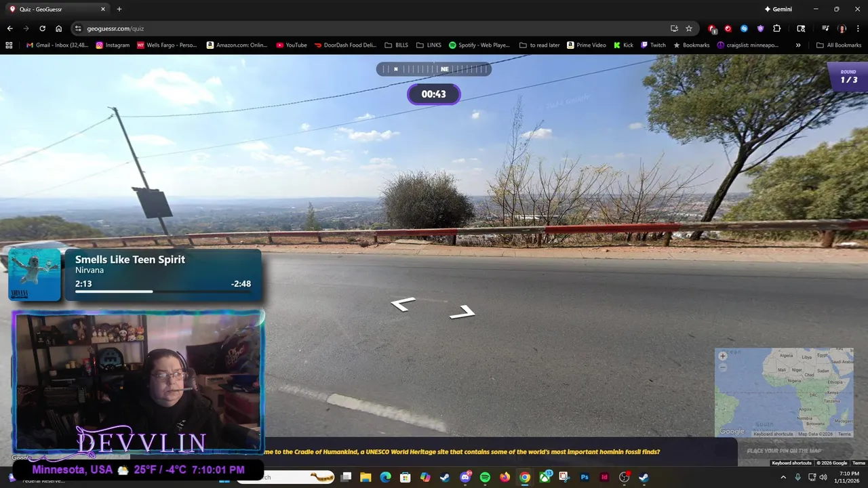This screenshot has height=488, width=868.
Task: Open the Kick bookmark
Action: tap(624, 45)
